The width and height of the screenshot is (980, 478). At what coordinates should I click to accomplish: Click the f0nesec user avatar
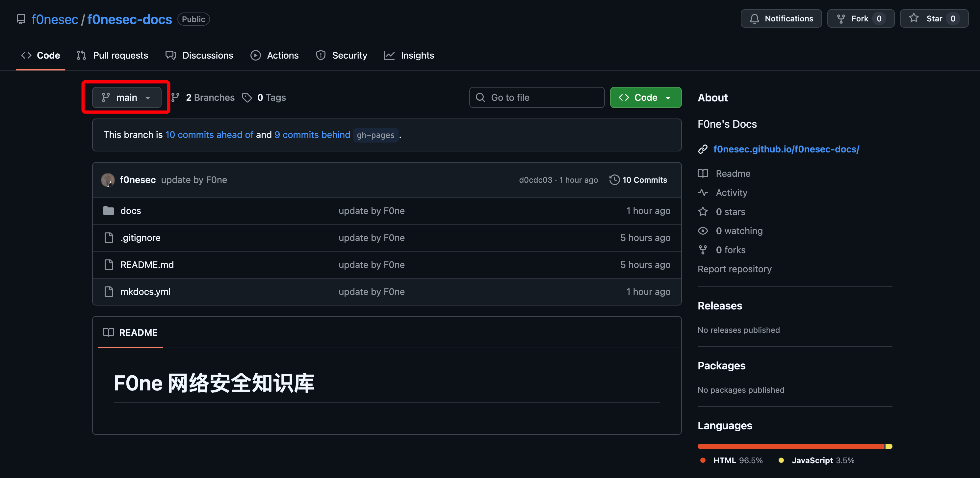108,180
